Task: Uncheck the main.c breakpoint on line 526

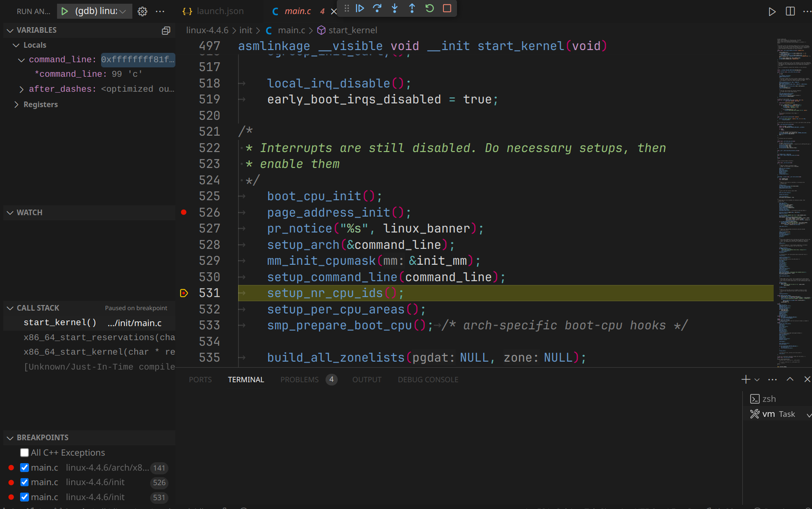Action: pyautogui.click(x=24, y=482)
